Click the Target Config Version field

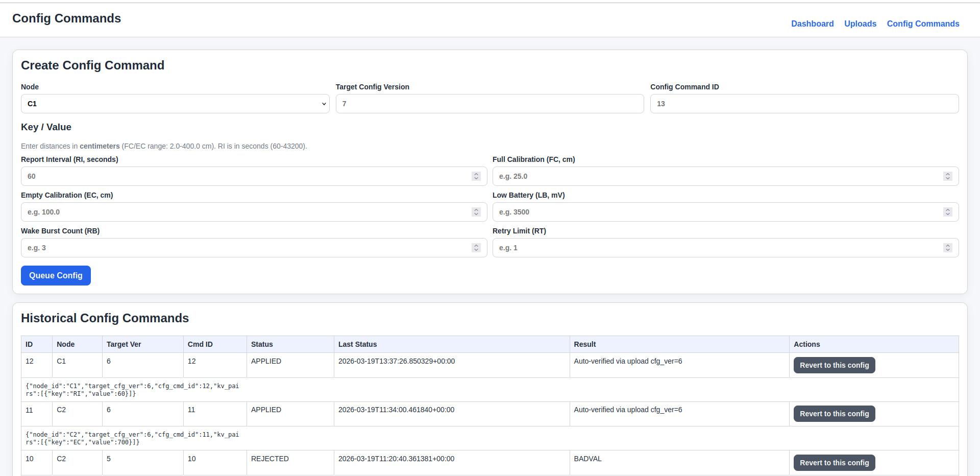[489, 104]
